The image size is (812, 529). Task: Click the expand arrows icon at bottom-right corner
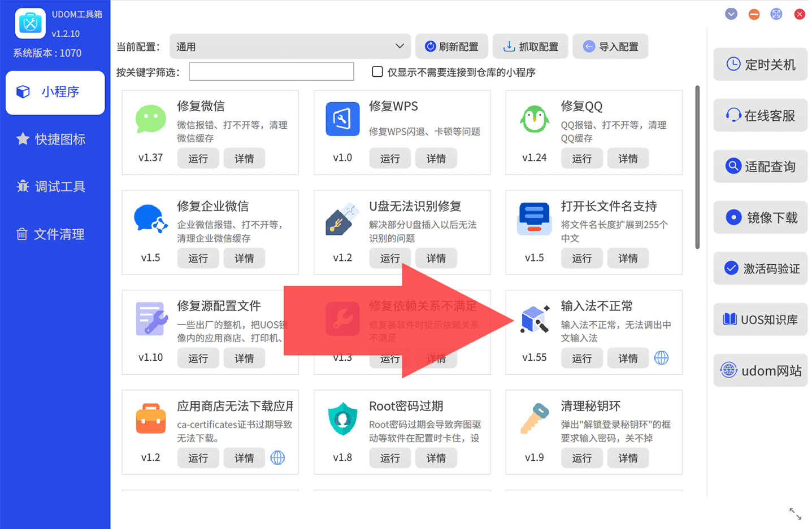795,514
